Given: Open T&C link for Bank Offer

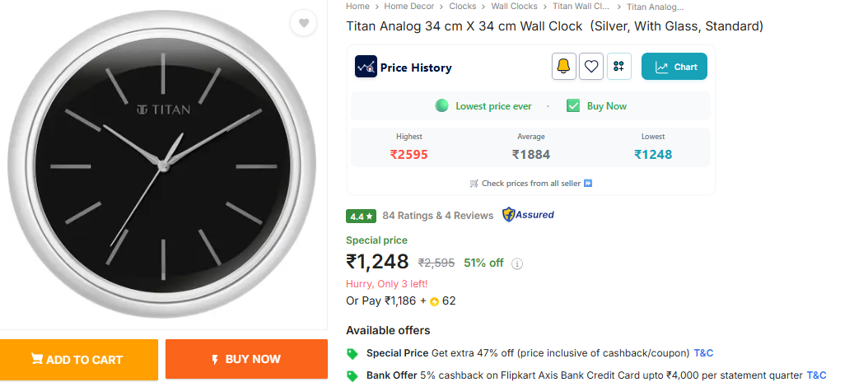Looking at the screenshot, I should tap(816, 375).
